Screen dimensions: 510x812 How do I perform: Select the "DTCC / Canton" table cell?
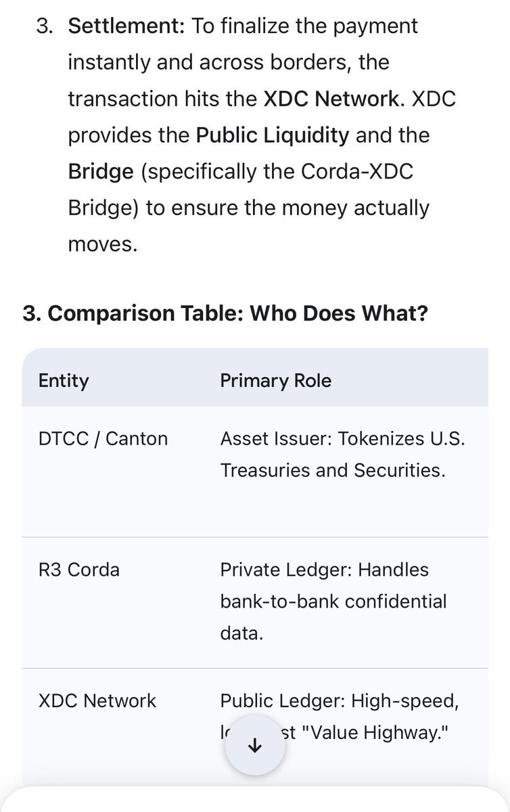click(103, 438)
